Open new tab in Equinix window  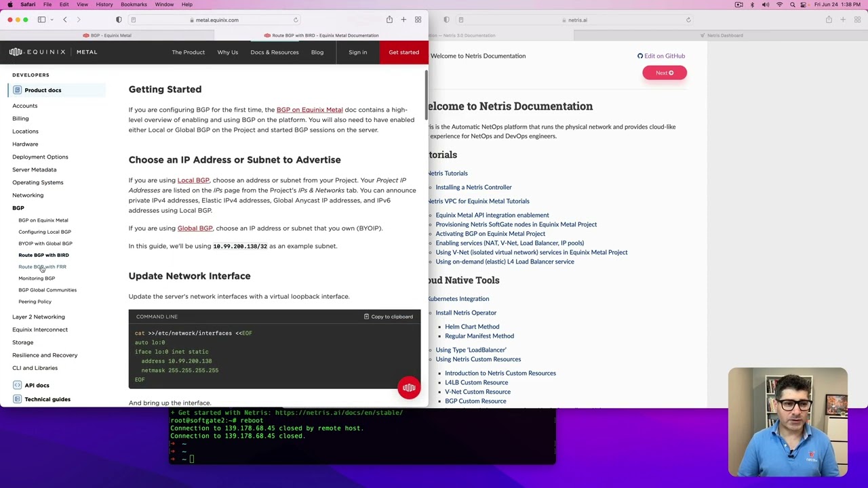[403, 20]
